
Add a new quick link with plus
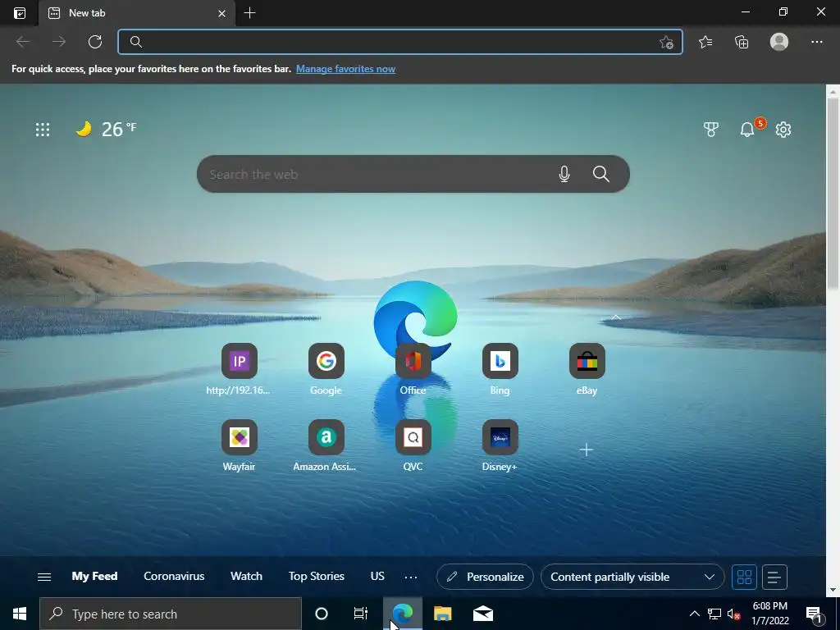587,450
